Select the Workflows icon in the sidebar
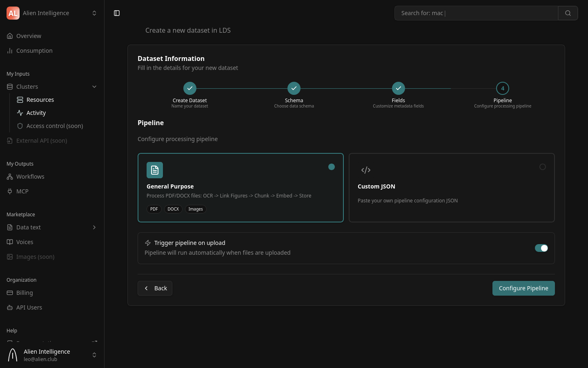588x368 pixels. [10, 177]
